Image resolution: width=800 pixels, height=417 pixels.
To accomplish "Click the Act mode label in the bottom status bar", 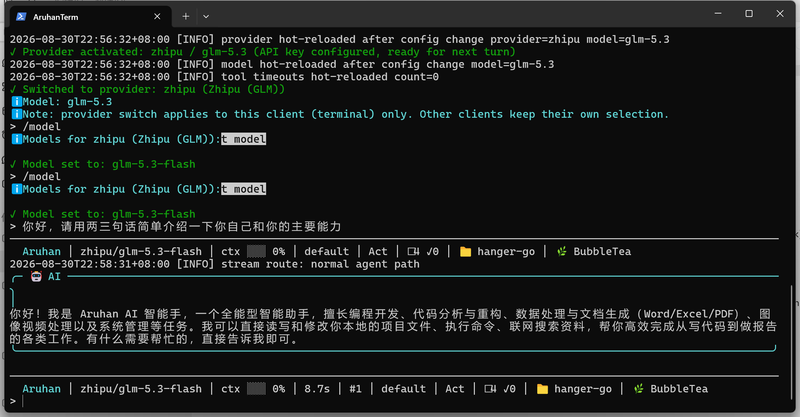I will [x=455, y=389].
